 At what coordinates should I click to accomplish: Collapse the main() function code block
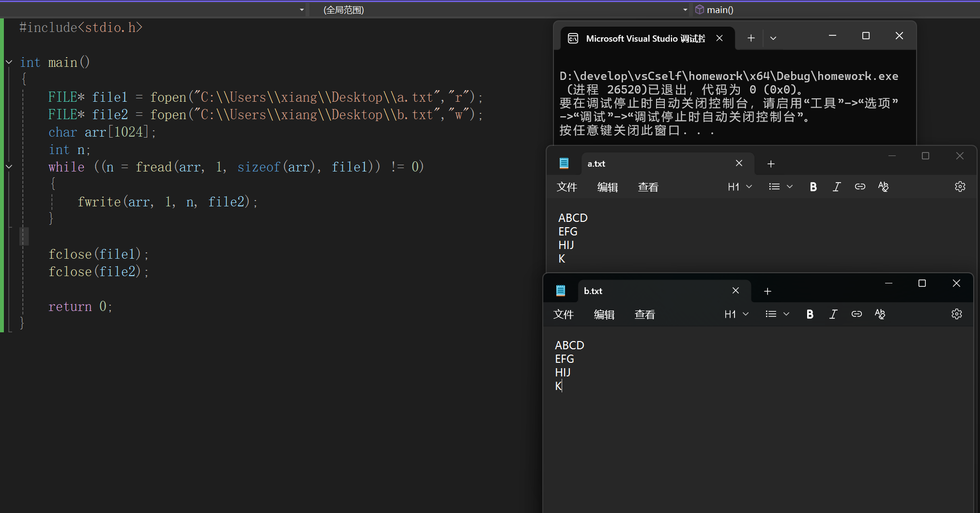(x=9, y=62)
